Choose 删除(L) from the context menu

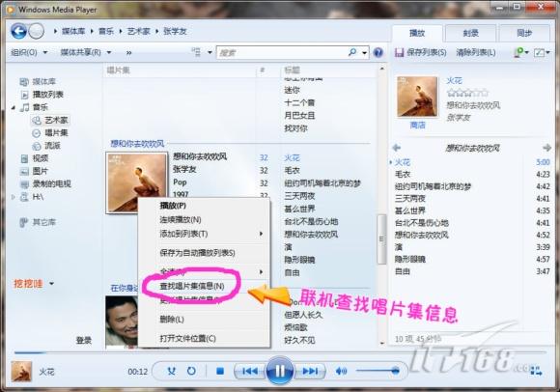click(x=204, y=320)
